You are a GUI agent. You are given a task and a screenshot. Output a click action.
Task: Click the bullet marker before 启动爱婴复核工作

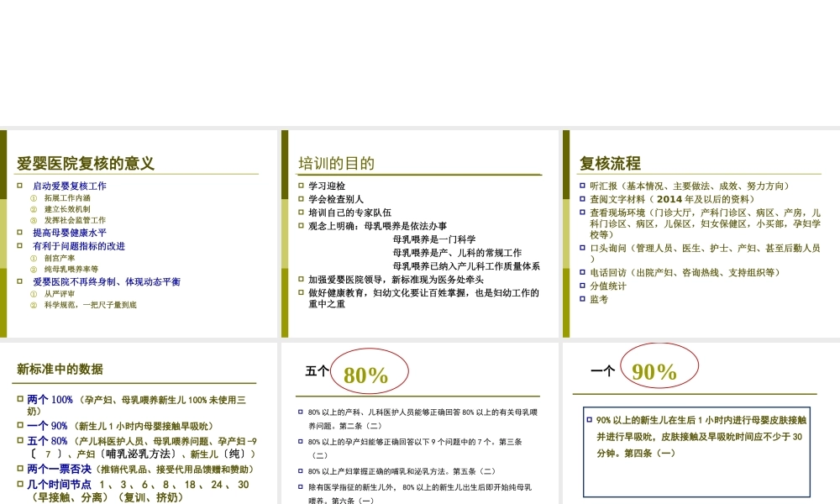[19, 184]
